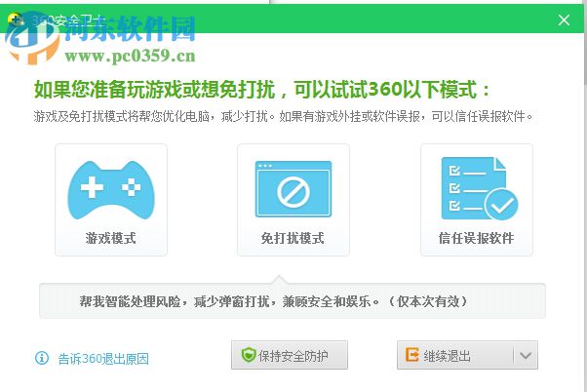The width and height of the screenshot is (587, 392).
Task: Open the 告诉360退出原因 link
Action: click(x=103, y=359)
